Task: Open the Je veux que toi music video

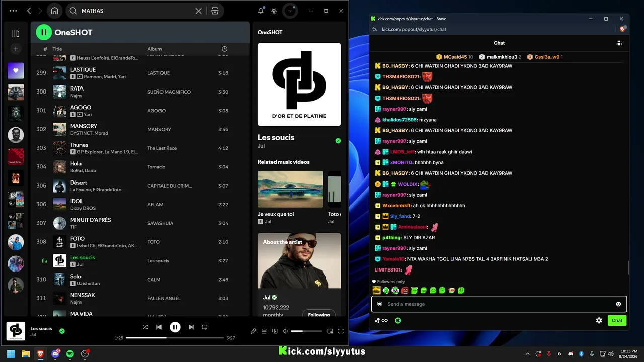Action: click(290, 190)
